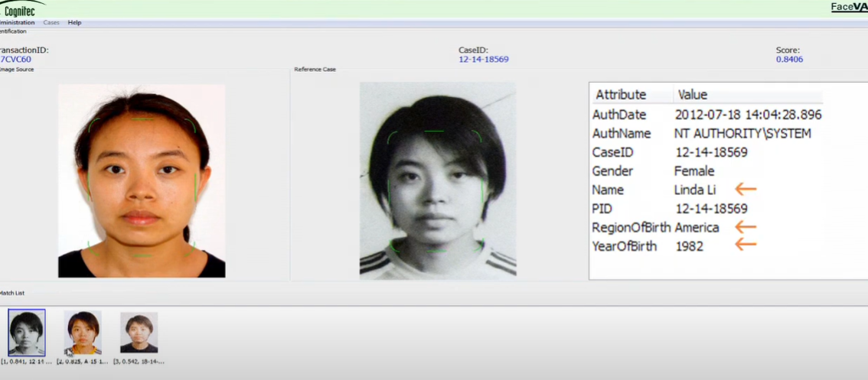Click the Reference Case photo

click(438, 180)
